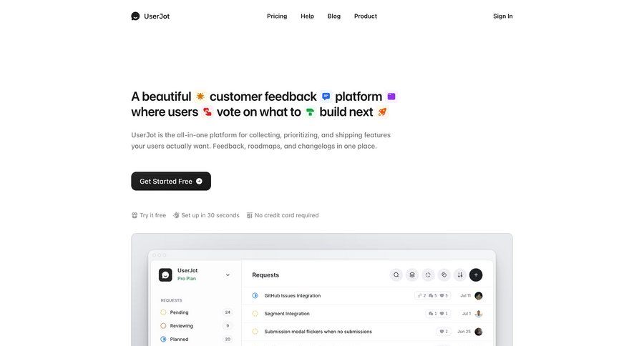Click the sort arrows icon in Requests
The width and height of the screenshot is (644, 346).
[x=459, y=275]
